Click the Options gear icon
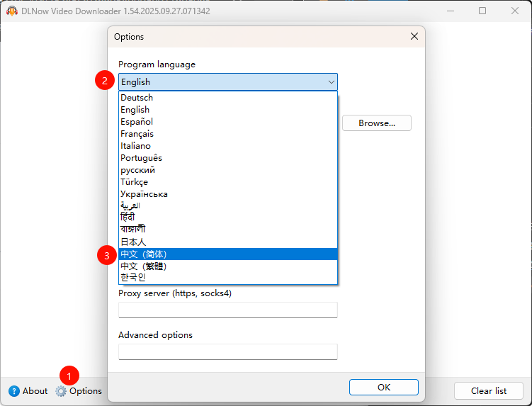 pyautogui.click(x=61, y=391)
